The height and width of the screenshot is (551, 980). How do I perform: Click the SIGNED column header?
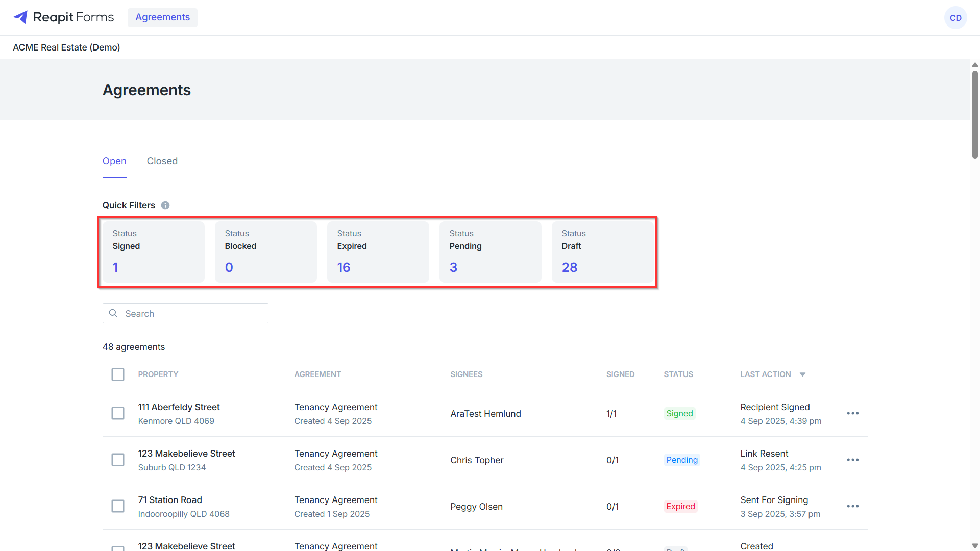click(x=620, y=374)
